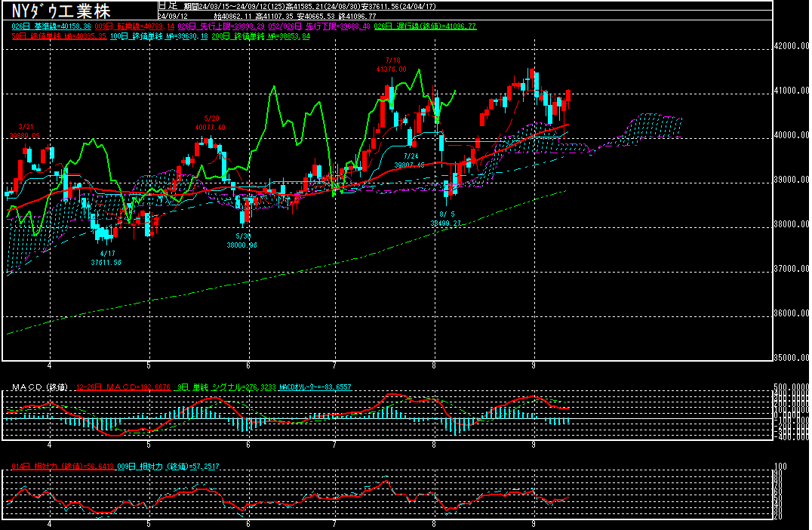
Task: Click month 9 on the MACD panel axis
Action: (534, 445)
